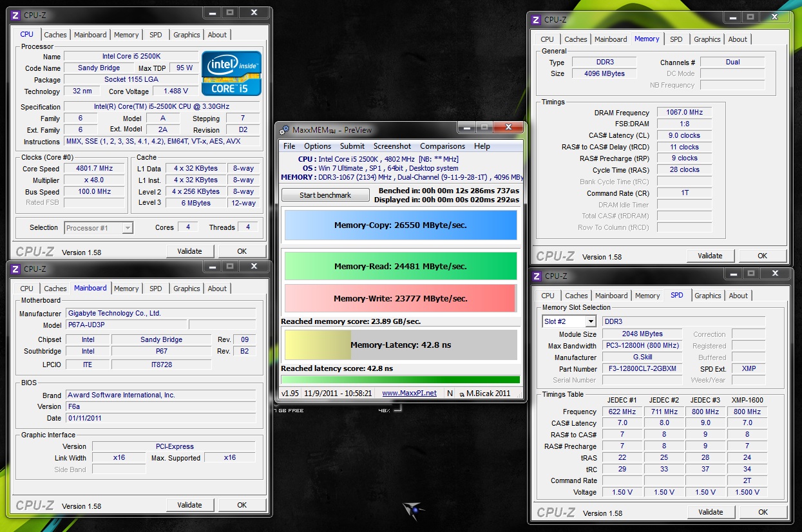
Task: Click the BIOS version F6a
Action: [x=160, y=406]
